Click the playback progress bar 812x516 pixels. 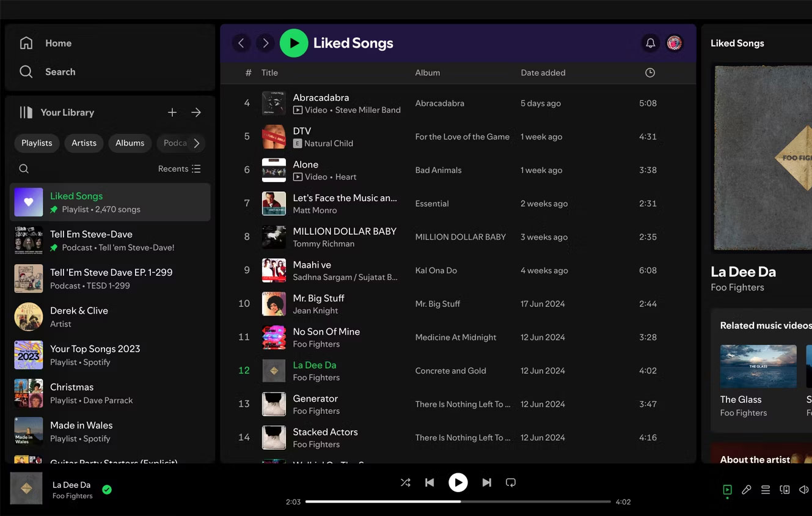click(x=458, y=501)
